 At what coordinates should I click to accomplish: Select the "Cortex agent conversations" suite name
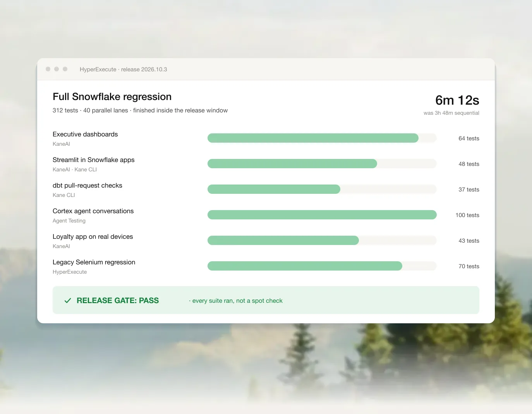pyautogui.click(x=93, y=211)
